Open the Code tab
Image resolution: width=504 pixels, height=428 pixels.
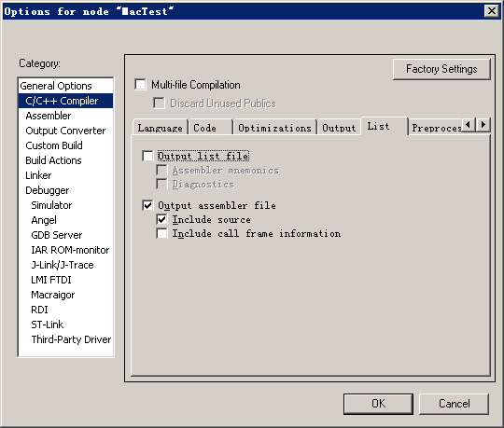[211, 128]
